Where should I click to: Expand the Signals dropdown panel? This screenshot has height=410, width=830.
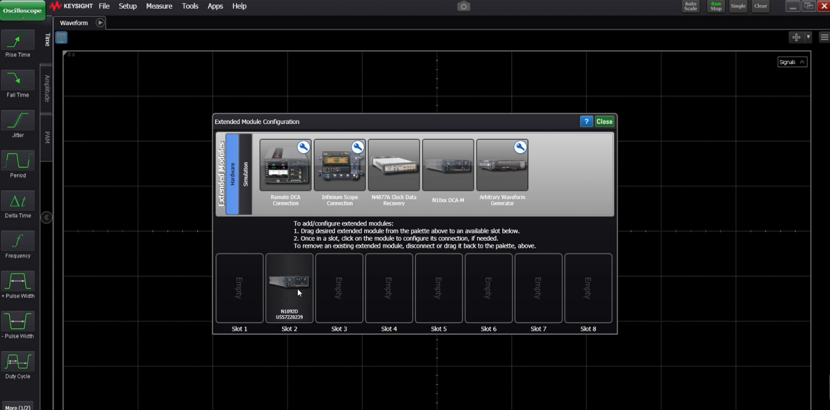[x=792, y=62]
